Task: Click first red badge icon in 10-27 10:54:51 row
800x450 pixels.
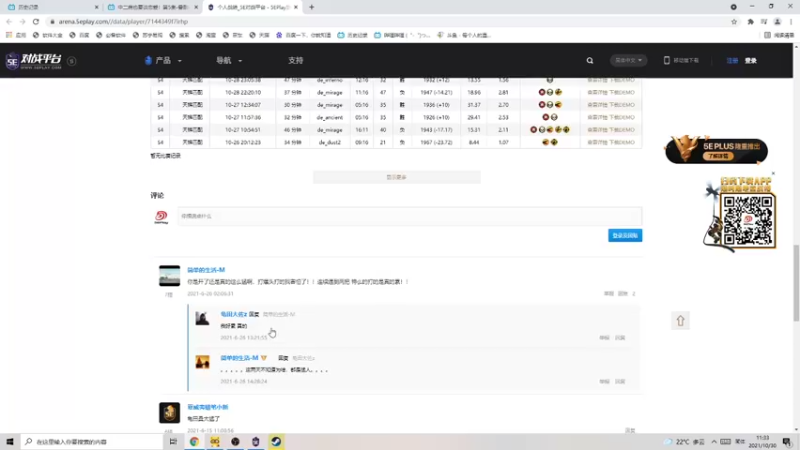Action: pos(533,130)
